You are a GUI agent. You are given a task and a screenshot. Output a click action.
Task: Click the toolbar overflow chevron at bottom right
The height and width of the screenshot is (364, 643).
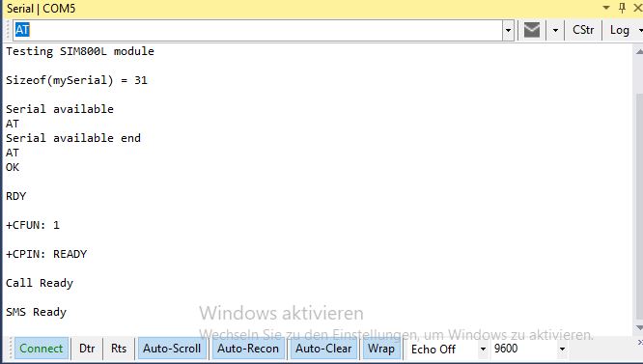(x=640, y=343)
